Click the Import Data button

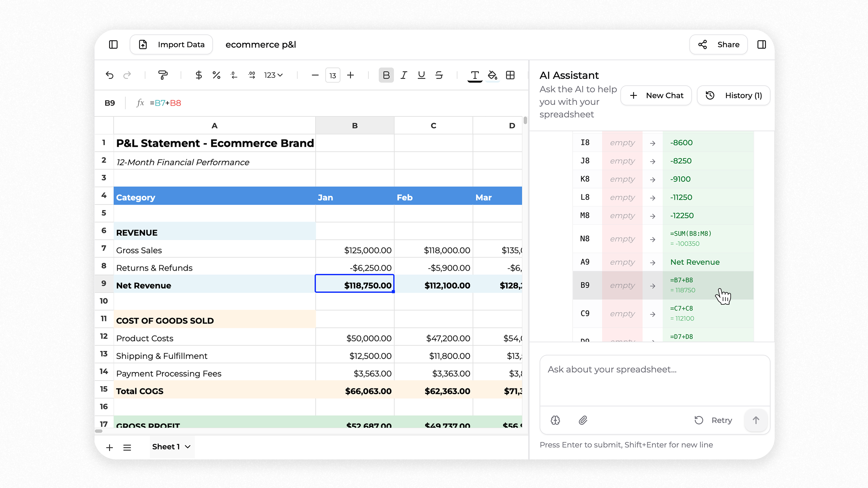coord(171,44)
